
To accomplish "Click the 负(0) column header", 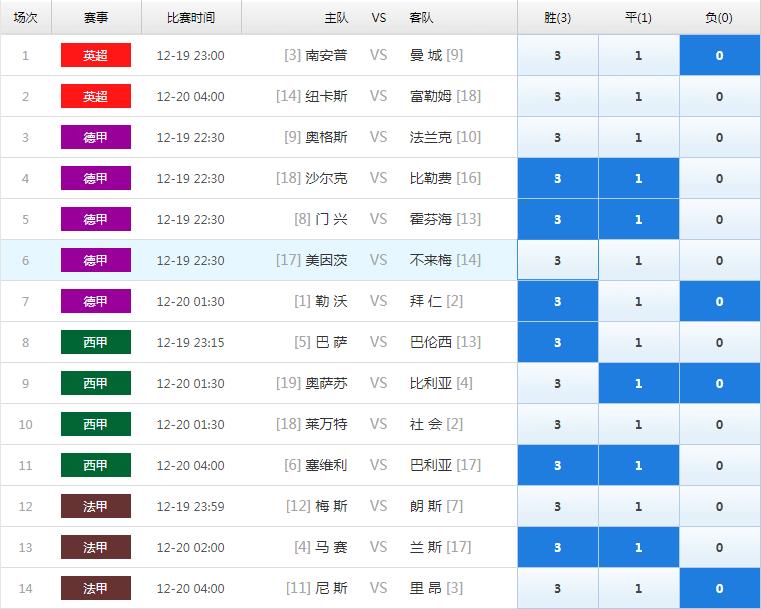I will 719,18.
